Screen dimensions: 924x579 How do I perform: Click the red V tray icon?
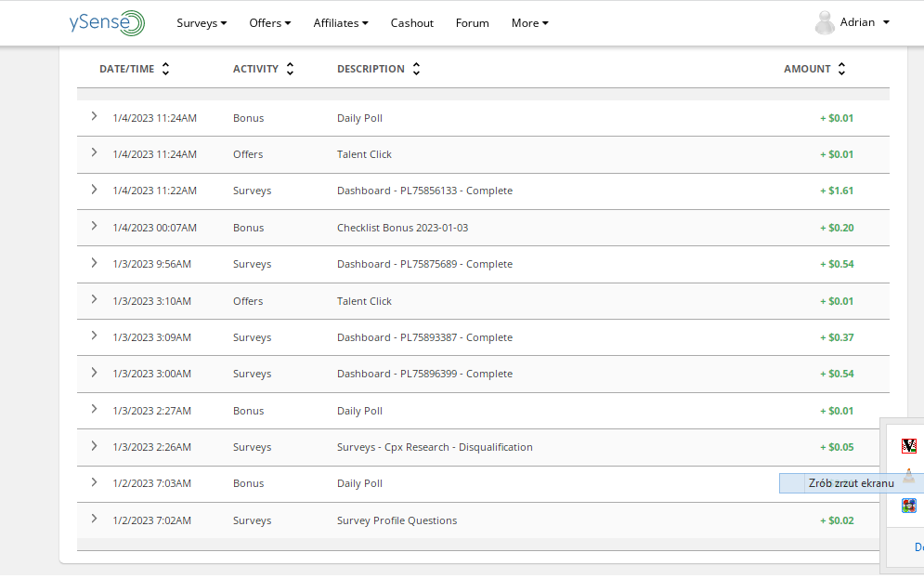[x=909, y=446]
